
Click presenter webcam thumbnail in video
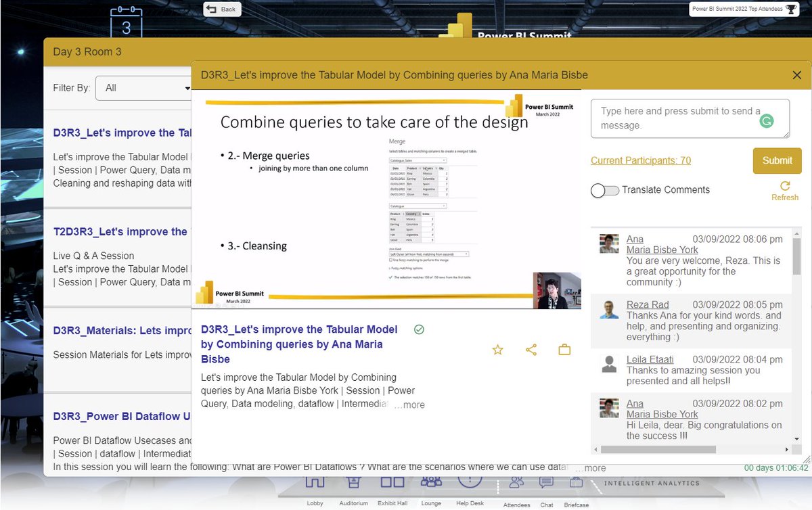coord(557,290)
